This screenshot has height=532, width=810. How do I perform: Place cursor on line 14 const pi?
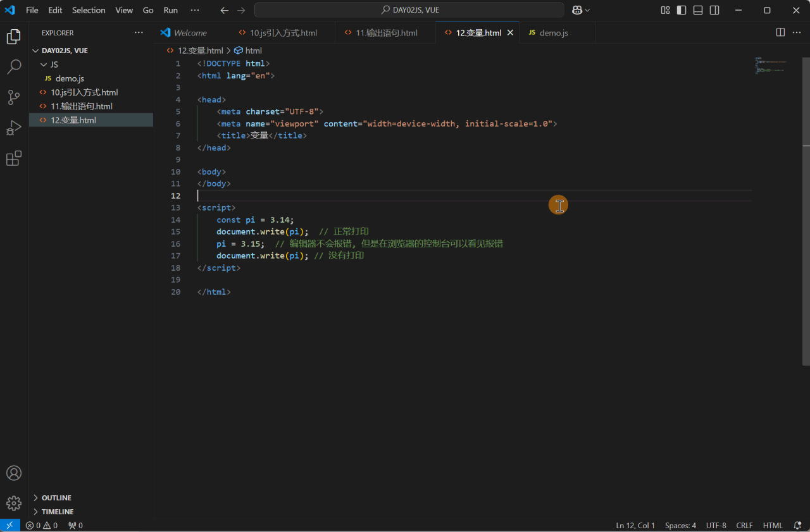[x=255, y=220]
